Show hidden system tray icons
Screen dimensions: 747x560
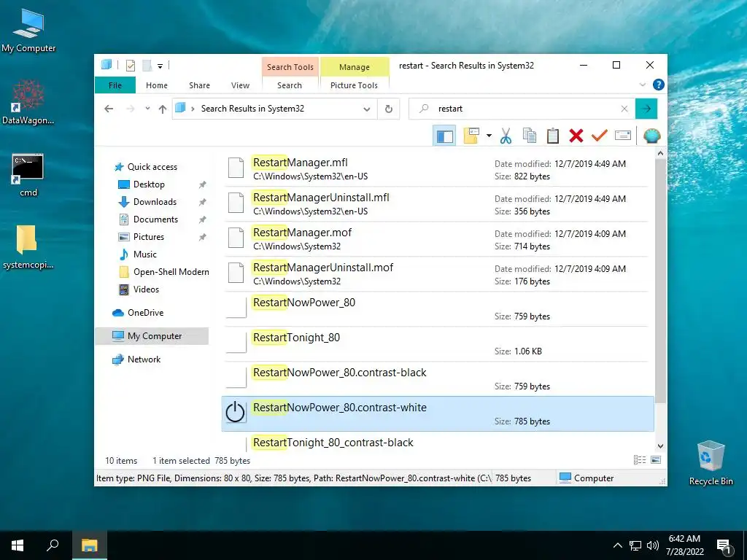(617, 545)
